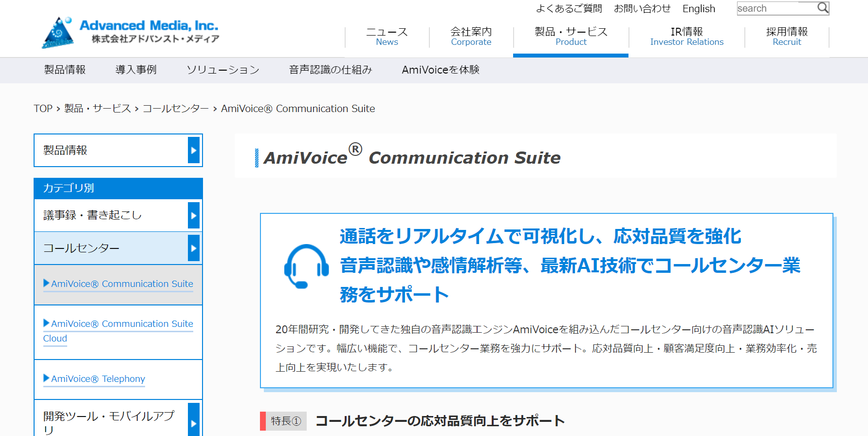Viewport: 868px width, 436px height.
Task: Click 通話をリアルタイムで可視化し headline text
Action: (540, 236)
